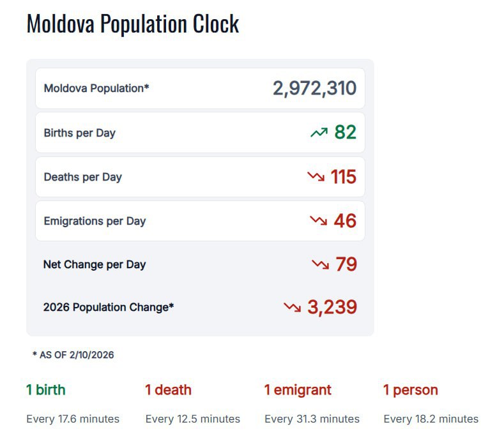Image resolution: width=504 pixels, height=436 pixels.
Task: Click the red arrow beside 2026 population change
Action: (x=292, y=307)
